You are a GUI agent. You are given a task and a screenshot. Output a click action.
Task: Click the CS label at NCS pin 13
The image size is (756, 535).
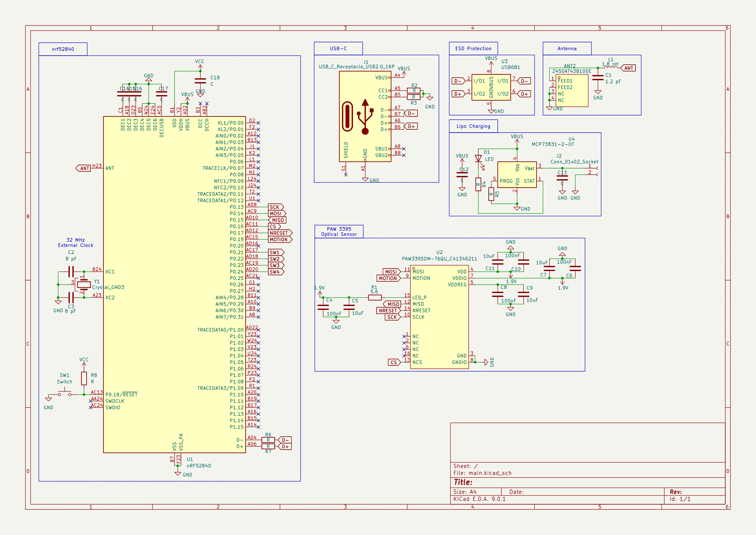pos(394,362)
